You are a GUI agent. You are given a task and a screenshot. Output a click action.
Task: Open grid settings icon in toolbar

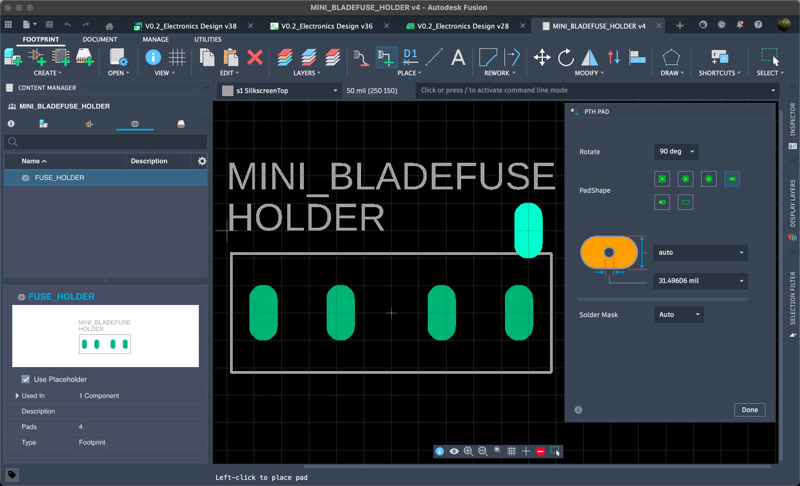pyautogui.click(x=177, y=57)
